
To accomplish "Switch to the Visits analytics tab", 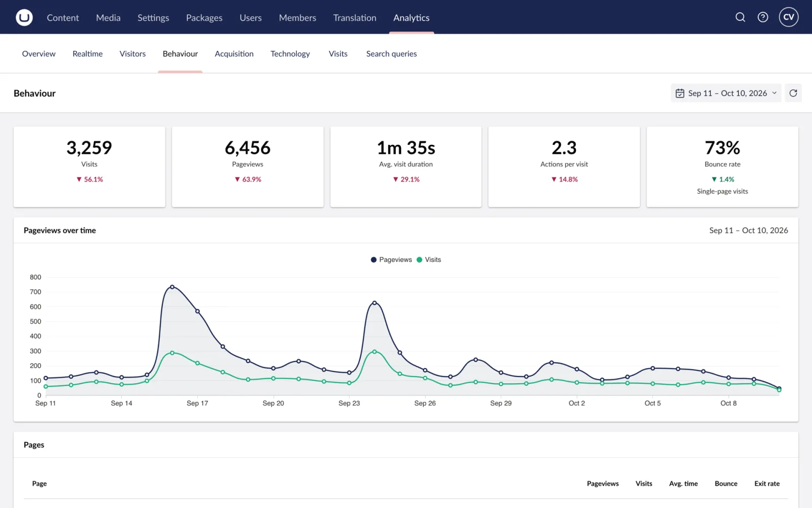I will pos(338,54).
